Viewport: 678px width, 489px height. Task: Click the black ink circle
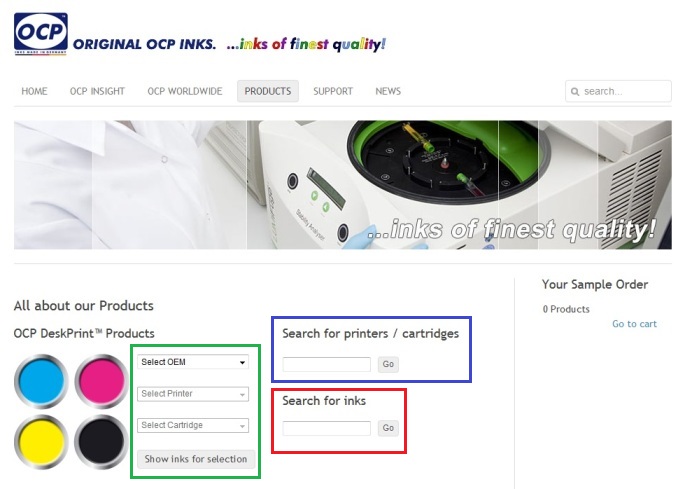(x=101, y=441)
